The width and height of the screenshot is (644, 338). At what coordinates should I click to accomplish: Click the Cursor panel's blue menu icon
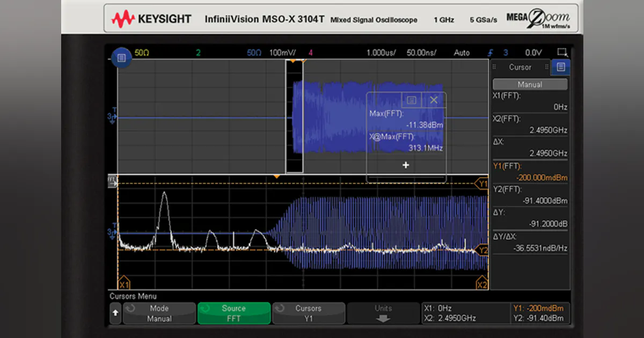point(560,67)
